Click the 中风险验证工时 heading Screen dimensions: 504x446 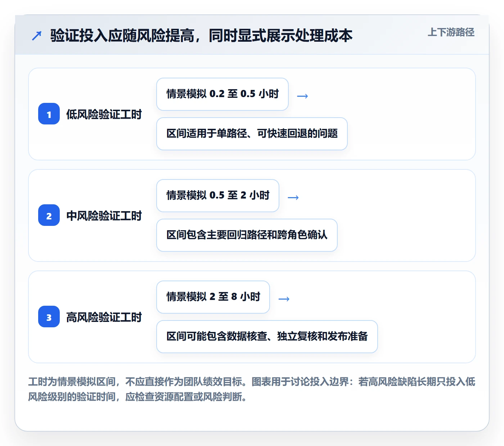(x=104, y=216)
